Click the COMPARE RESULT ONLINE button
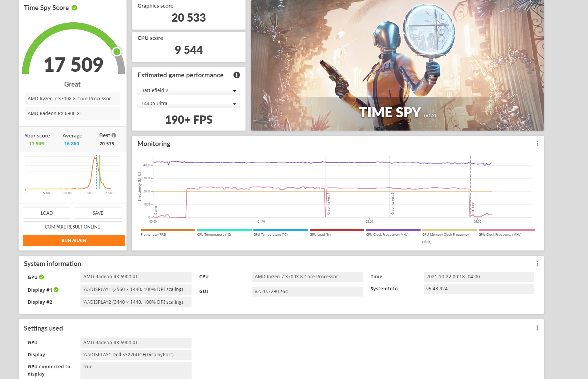Viewport: 588px width, 379px height. pyautogui.click(x=72, y=227)
